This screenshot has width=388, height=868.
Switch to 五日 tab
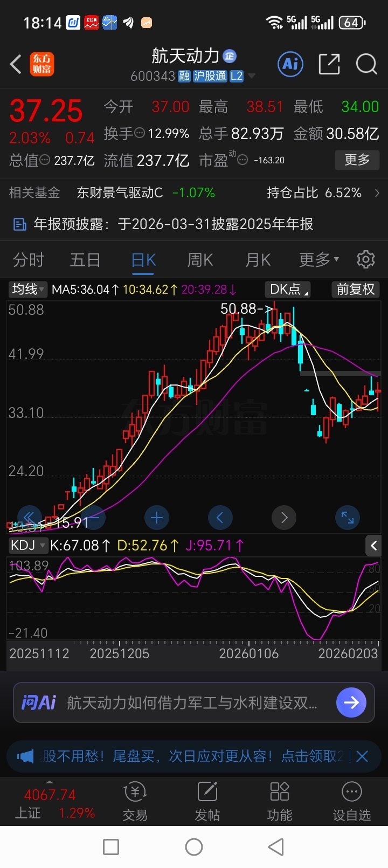click(x=85, y=260)
